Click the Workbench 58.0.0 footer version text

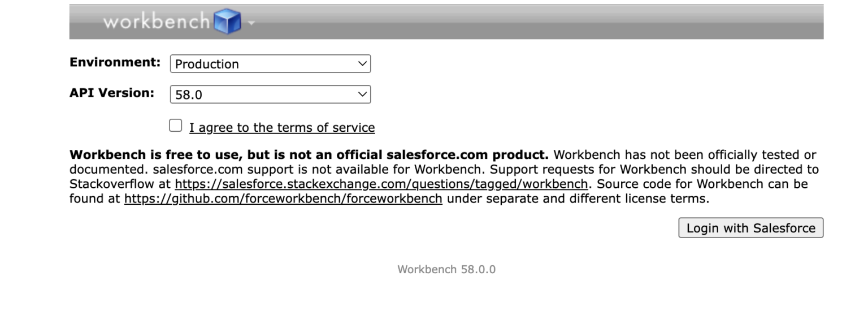coord(446,269)
